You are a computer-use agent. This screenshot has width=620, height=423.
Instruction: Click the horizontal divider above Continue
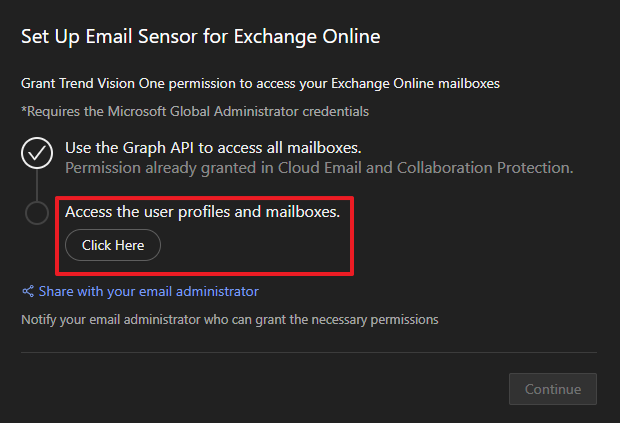[x=310, y=352]
